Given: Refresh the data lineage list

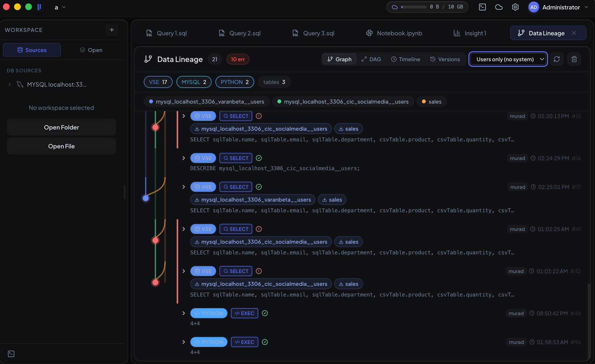Looking at the screenshot, I should (557, 59).
